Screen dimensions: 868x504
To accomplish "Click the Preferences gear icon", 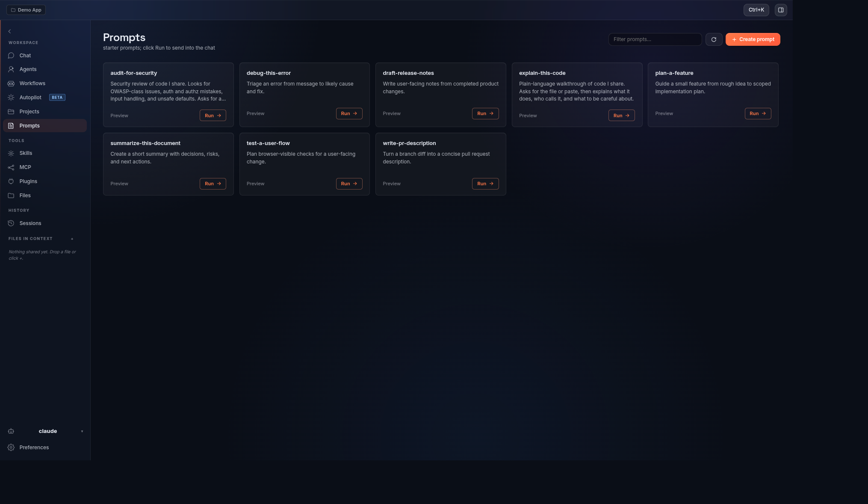I will (x=11, y=448).
